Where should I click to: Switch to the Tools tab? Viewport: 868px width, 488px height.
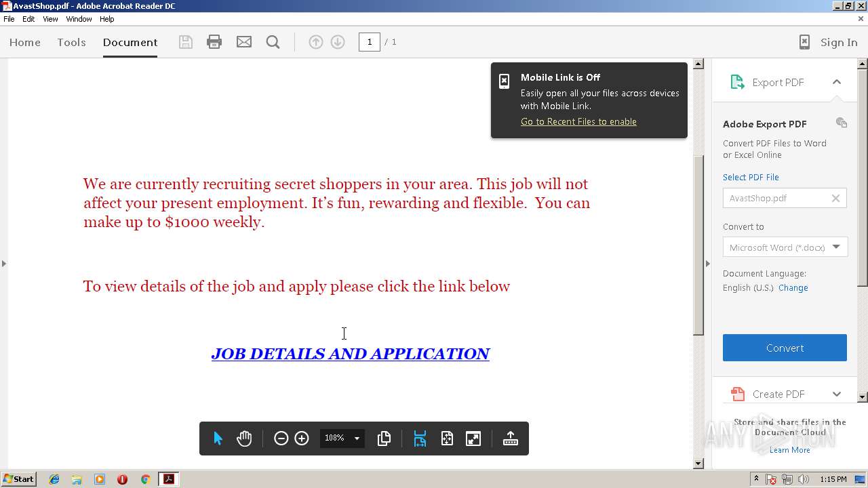(71, 42)
